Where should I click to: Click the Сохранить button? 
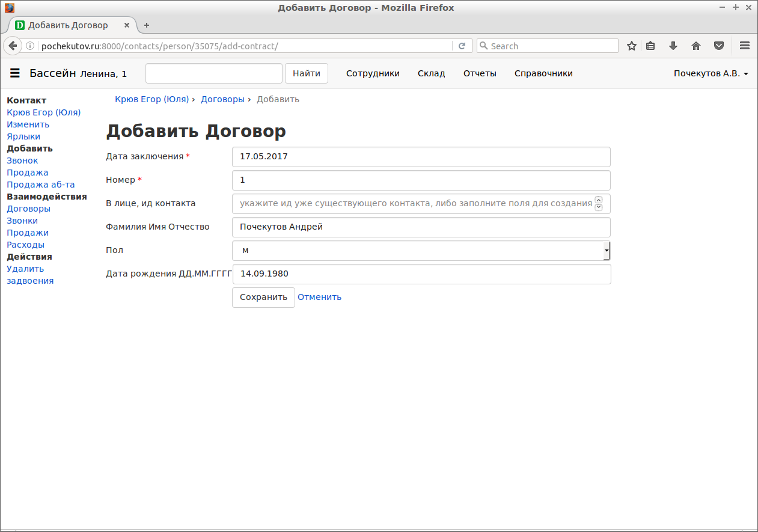(263, 297)
